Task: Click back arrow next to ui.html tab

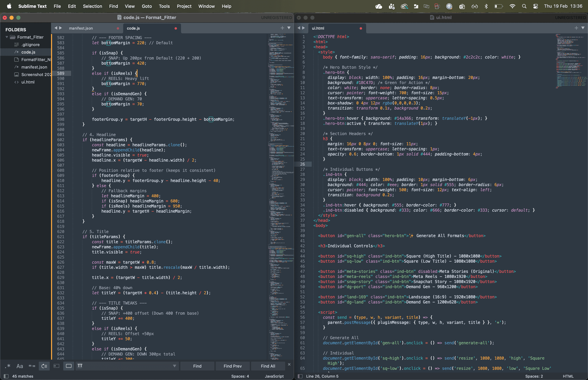Action: [299, 28]
